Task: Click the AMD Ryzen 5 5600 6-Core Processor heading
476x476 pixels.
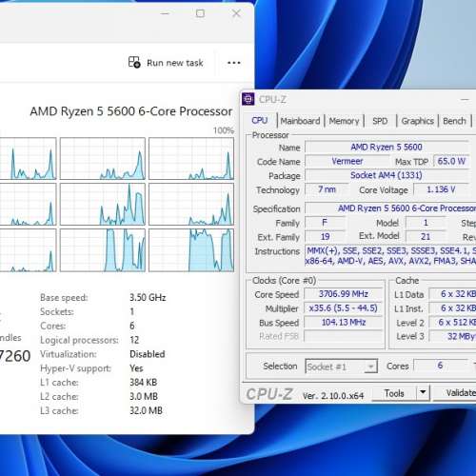Action: pos(131,111)
